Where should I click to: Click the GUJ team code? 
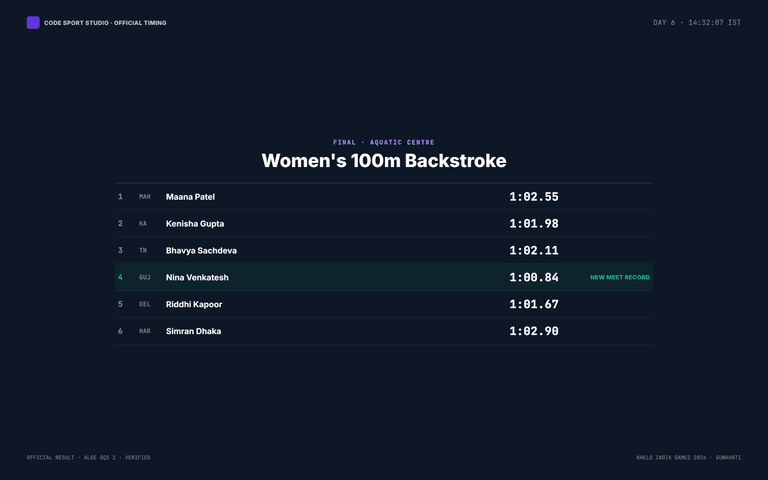coord(144,278)
